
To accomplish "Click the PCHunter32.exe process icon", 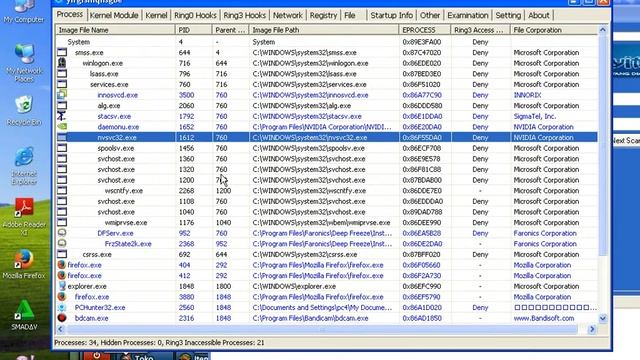I will coord(62,307).
